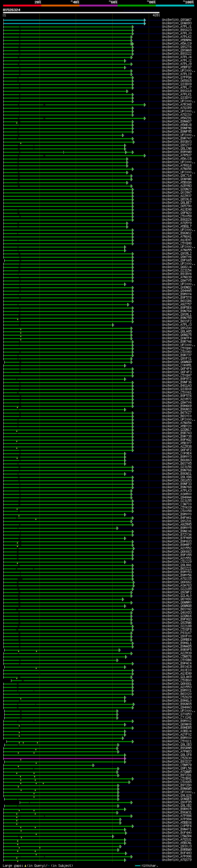
Task: Select hit UniRef100_Q8S9L8
Action: (177, 200)
